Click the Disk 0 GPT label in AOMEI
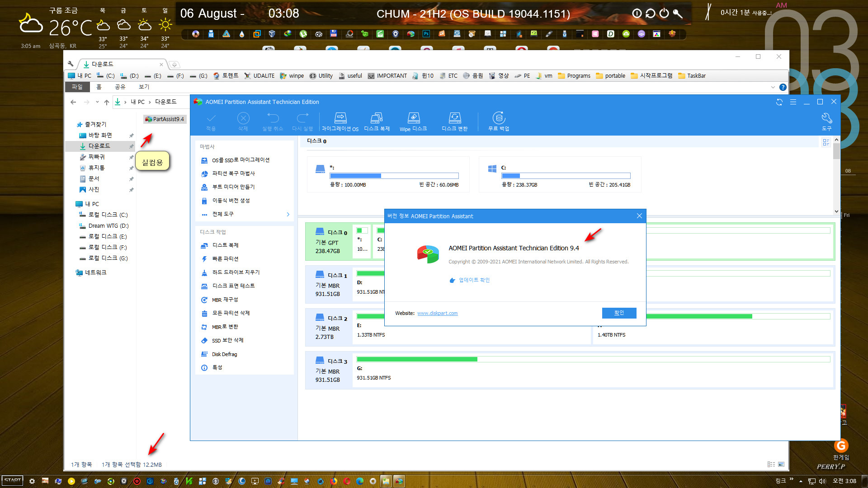This screenshot has width=868, height=488. click(x=328, y=242)
